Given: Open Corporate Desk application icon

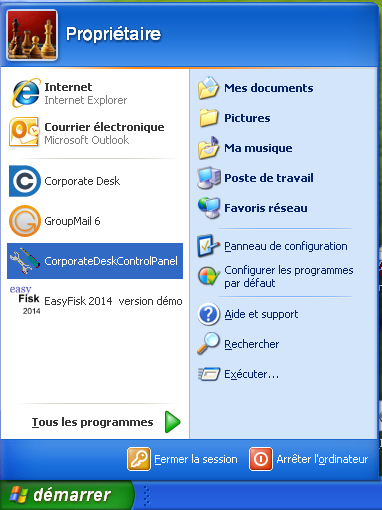Looking at the screenshot, I should [25, 181].
